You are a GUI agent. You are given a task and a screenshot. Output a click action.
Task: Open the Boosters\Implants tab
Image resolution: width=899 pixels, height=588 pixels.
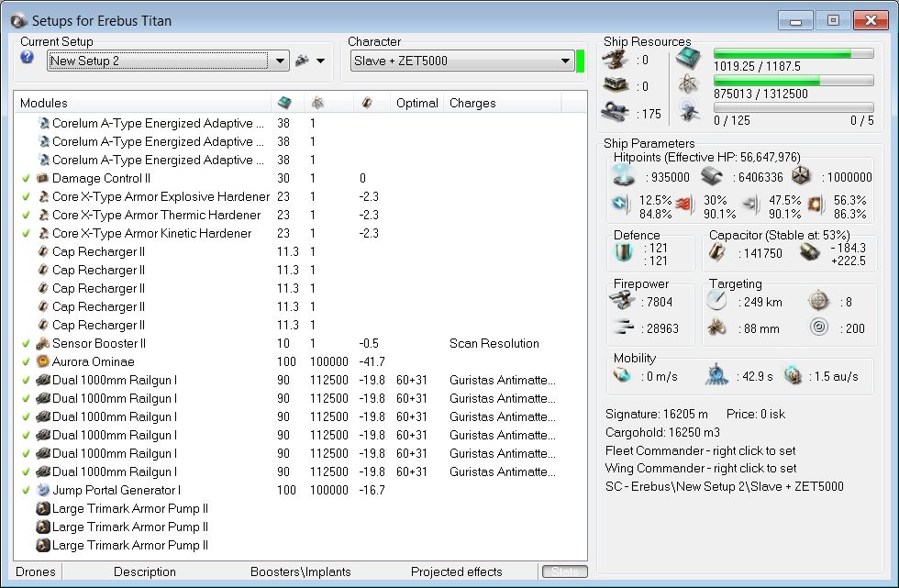[x=301, y=571]
